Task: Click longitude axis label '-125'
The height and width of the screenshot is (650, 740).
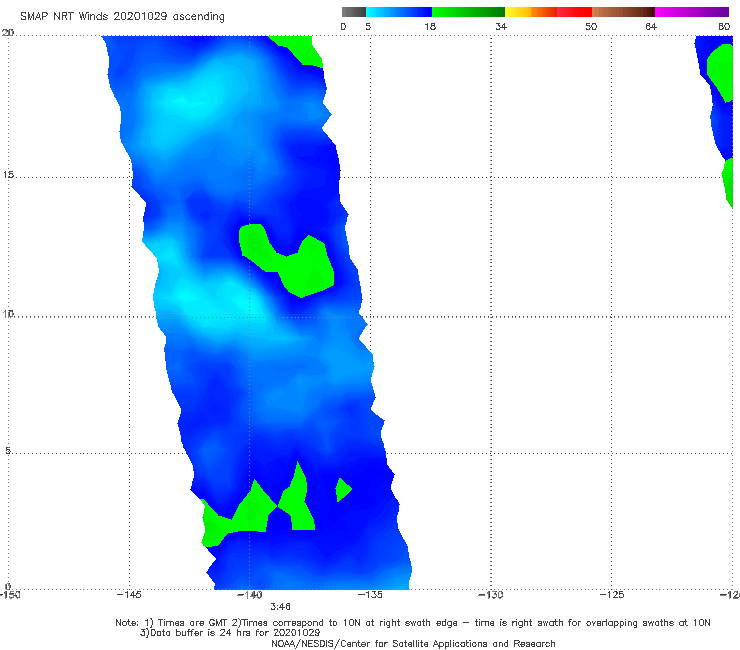Action: tap(612, 595)
